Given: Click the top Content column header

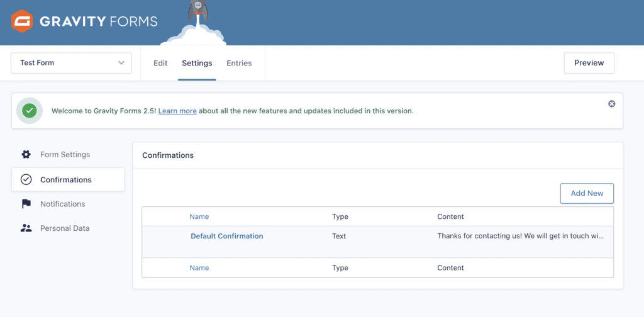Looking at the screenshot, I should (450, 216).
